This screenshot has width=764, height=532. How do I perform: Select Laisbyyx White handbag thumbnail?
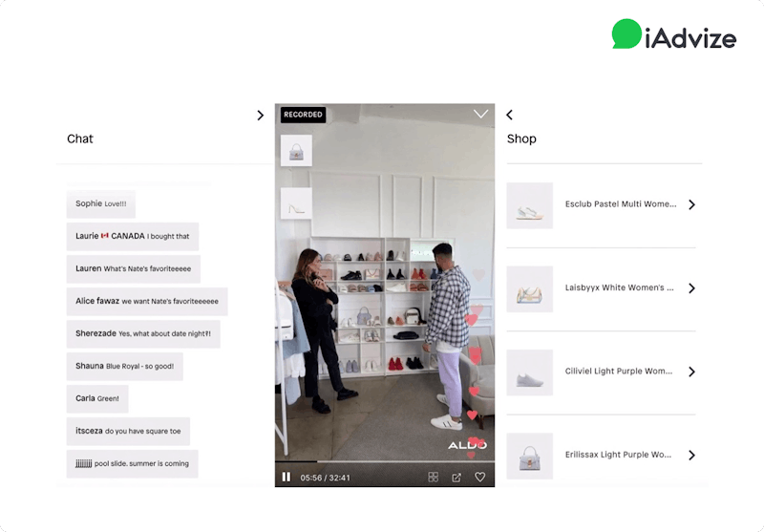[x=530, y=288]
